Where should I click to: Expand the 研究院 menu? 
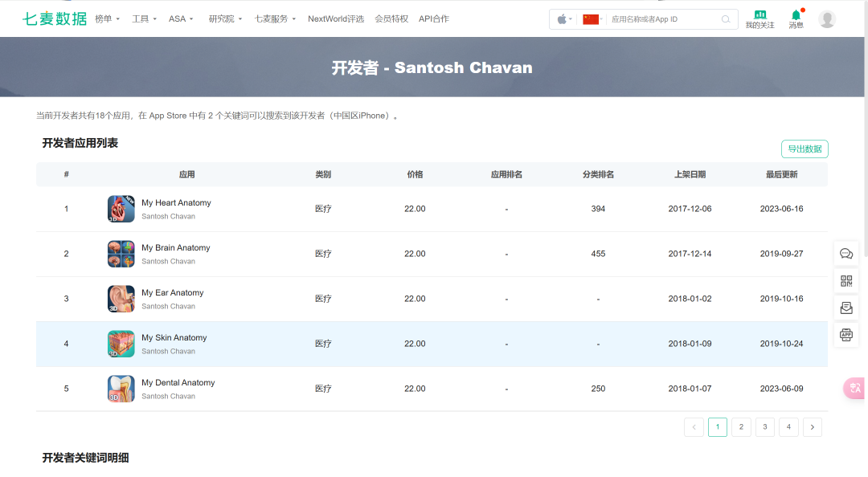coord(225,18)
